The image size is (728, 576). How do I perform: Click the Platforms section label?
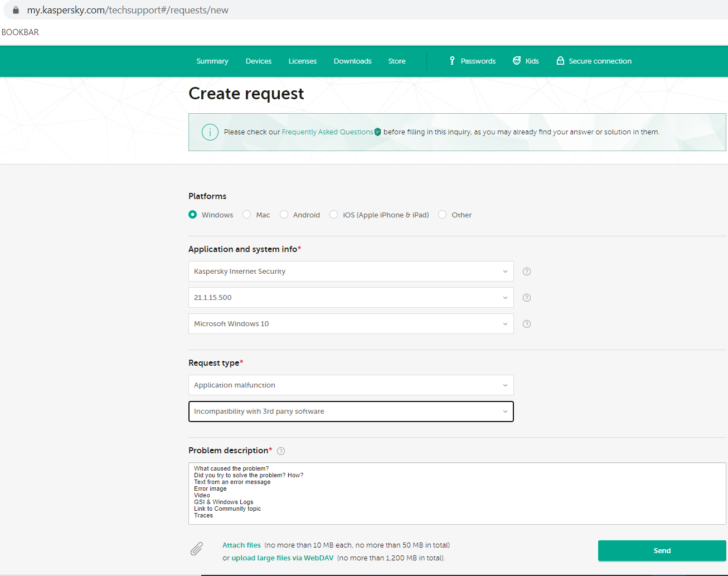207,196
